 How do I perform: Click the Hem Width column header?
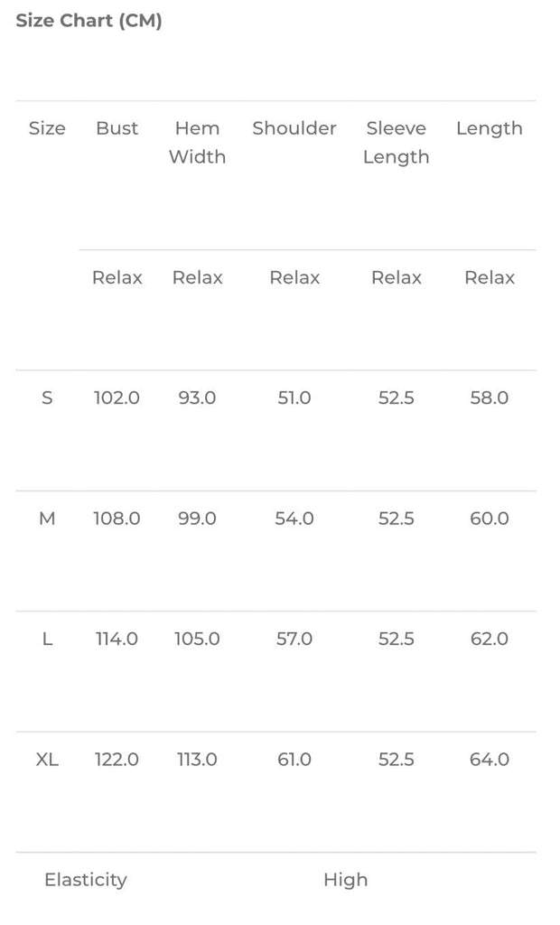click(x=197, y=142)
